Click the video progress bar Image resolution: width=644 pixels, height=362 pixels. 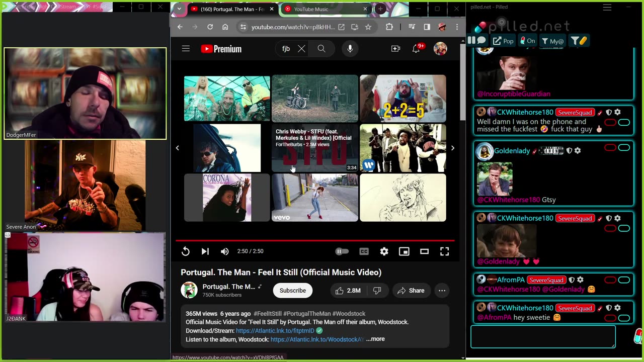coord(315,241)
